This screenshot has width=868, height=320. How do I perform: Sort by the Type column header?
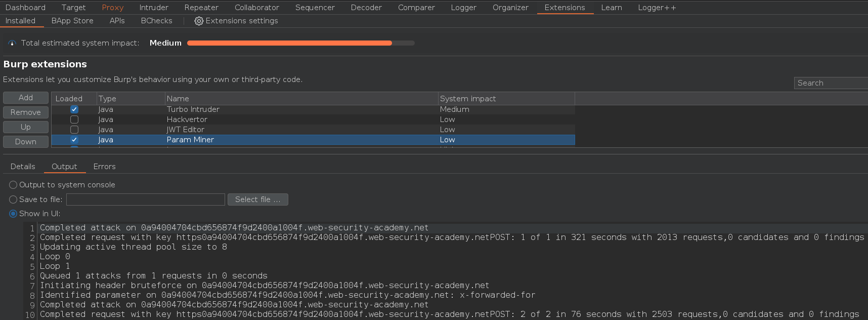pos(131,99)
